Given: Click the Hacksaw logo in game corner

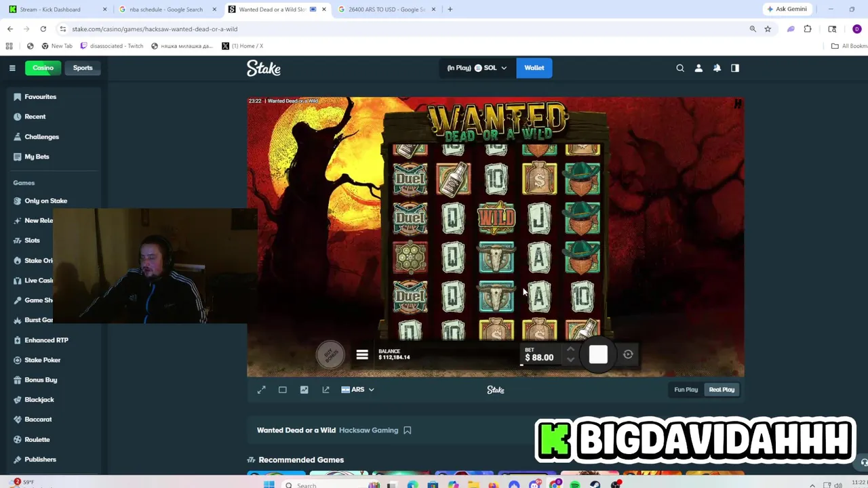Looking at the screenshot, I should pos(738,104).
